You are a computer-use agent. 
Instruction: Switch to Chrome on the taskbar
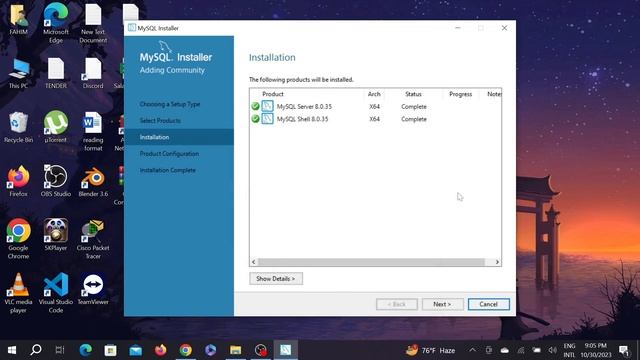(x=186, y=350)
